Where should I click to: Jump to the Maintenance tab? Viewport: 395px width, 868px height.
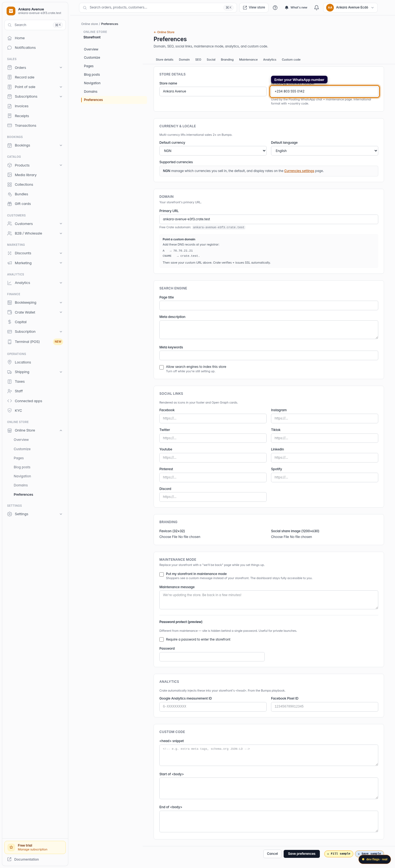coord(249,60)
